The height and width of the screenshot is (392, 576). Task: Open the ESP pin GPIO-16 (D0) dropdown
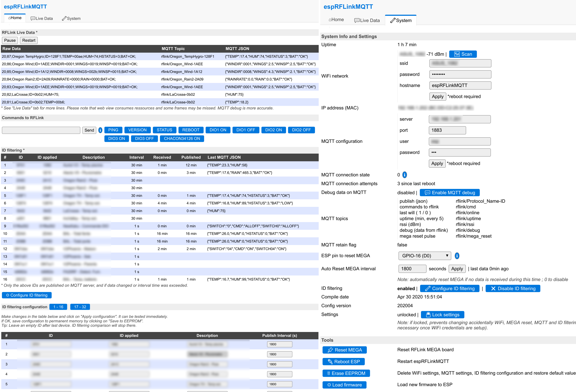425,256
